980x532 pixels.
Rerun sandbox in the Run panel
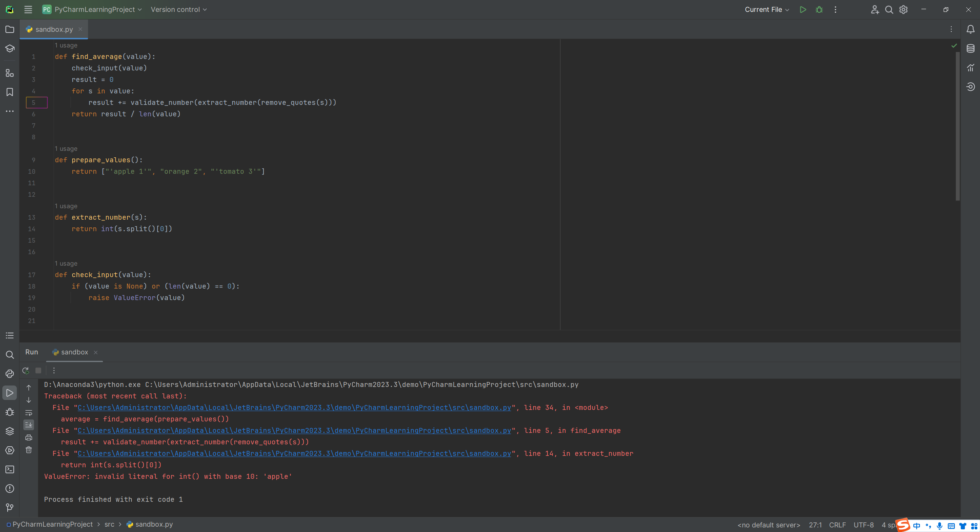click(26, 370)
